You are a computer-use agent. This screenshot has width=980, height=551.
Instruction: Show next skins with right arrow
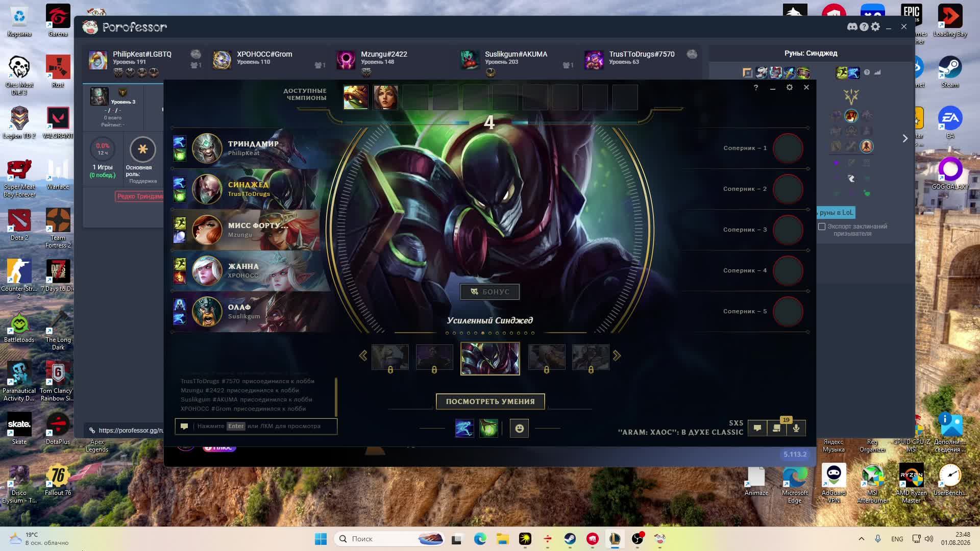point(617,356)
